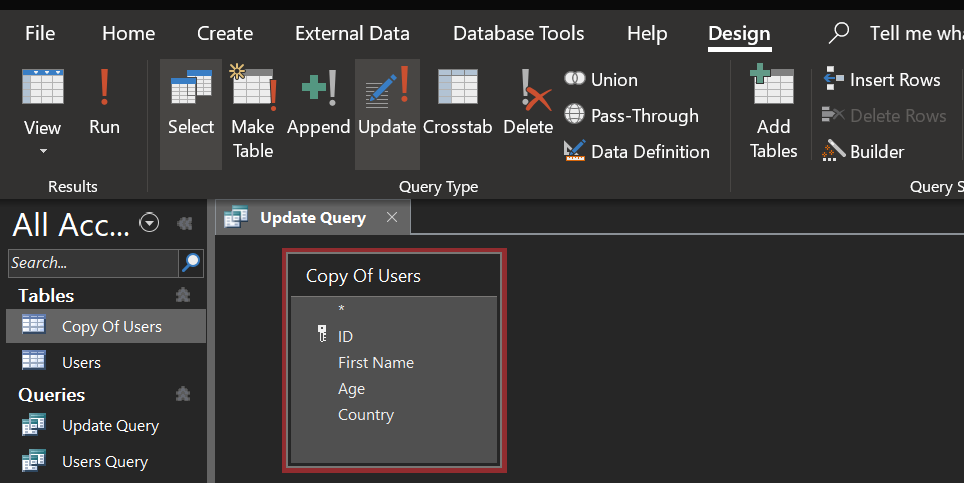Switch to the Database Tools tab
The height and width of the screenshot is (483, 964).
click(x=518, y=33)
